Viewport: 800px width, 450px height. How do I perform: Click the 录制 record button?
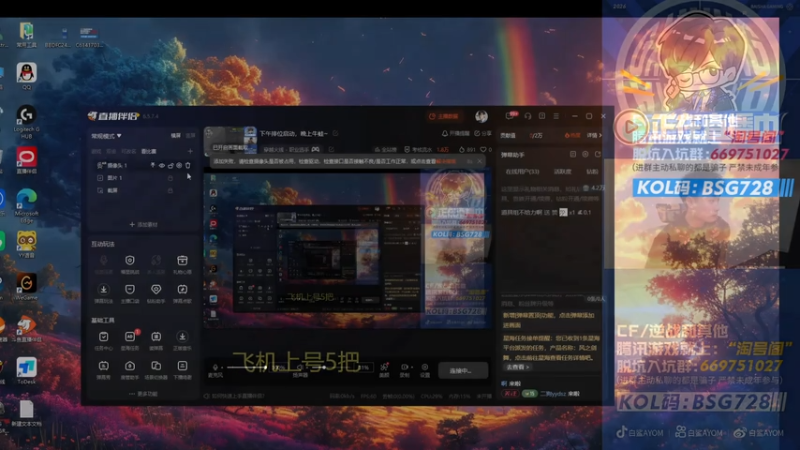point(405,370)
